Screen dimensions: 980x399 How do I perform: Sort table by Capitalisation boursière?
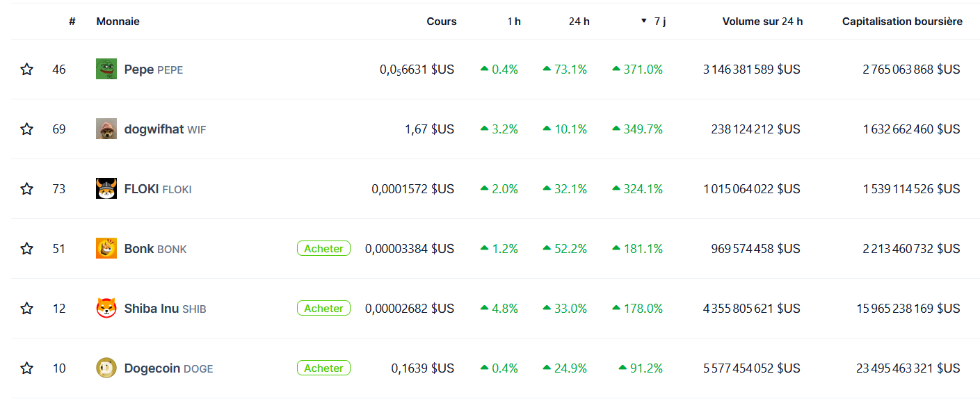(x=902, y=22)
